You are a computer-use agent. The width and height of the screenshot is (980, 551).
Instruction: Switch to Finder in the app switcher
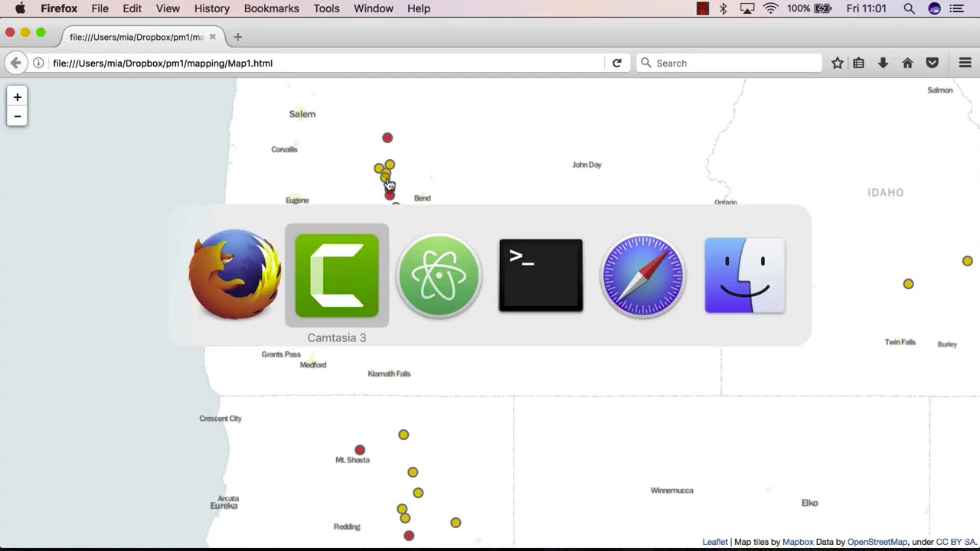745,275
